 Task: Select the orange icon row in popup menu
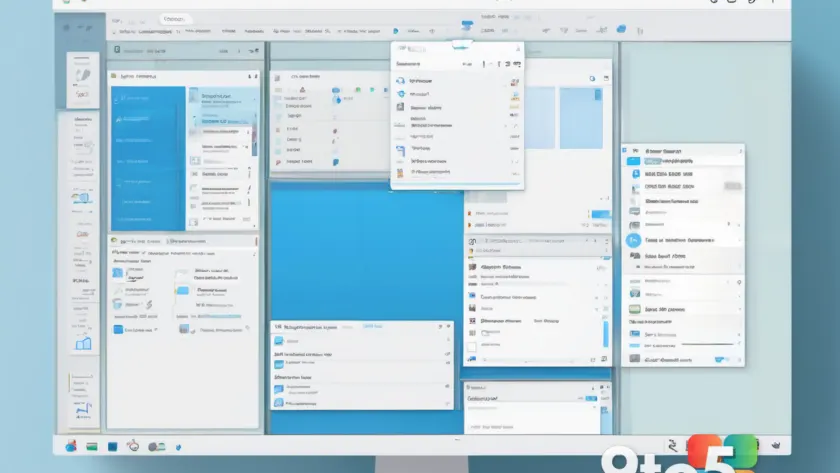pos(457,172)
